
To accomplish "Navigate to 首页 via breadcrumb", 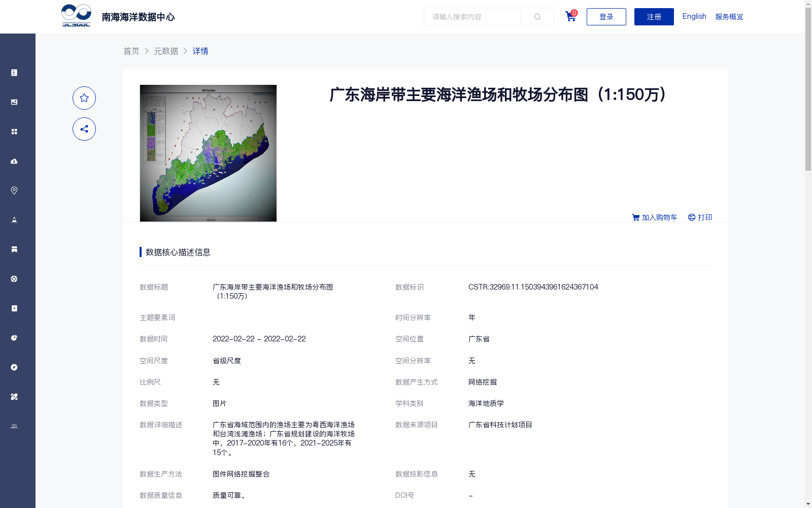I will (x=131, y=51).
